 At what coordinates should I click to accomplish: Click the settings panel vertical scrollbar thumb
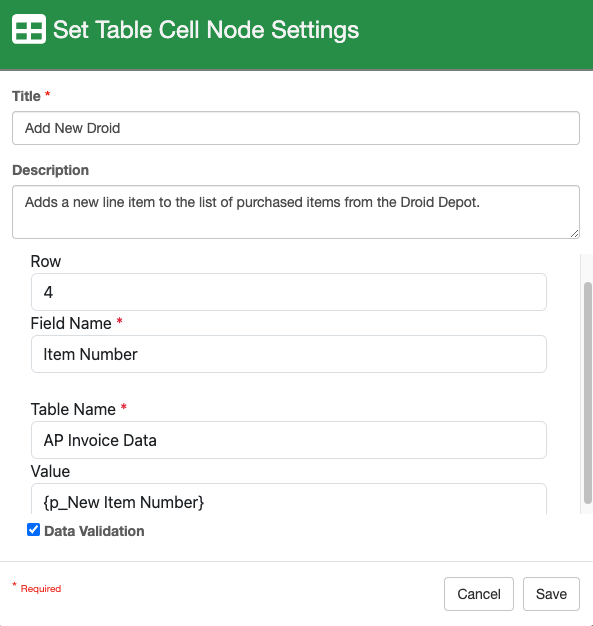click(587, 393)
